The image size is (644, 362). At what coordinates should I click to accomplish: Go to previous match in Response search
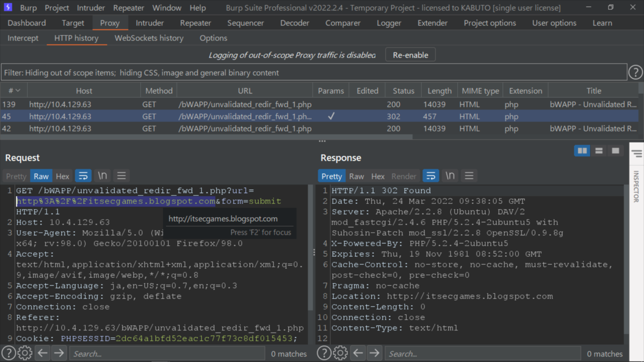click(358, 353)
